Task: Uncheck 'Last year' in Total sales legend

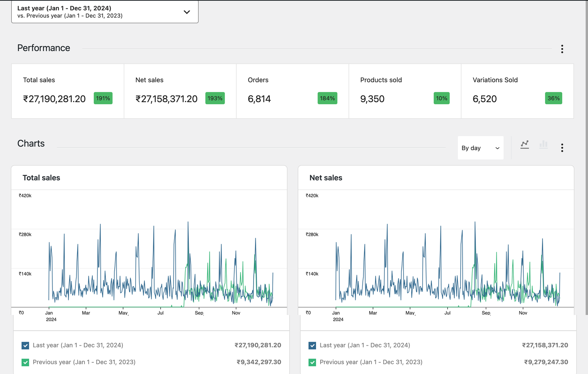Action: point(25,345)
